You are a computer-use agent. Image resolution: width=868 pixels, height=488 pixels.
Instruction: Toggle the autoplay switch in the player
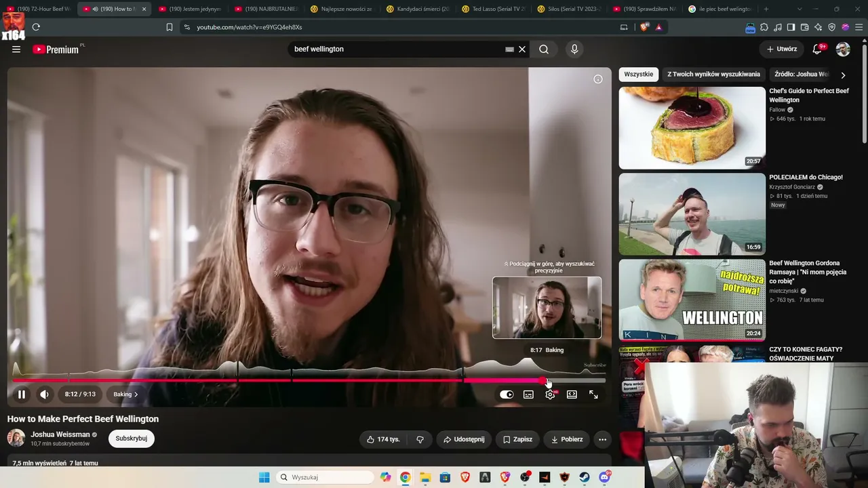(507, 394)
